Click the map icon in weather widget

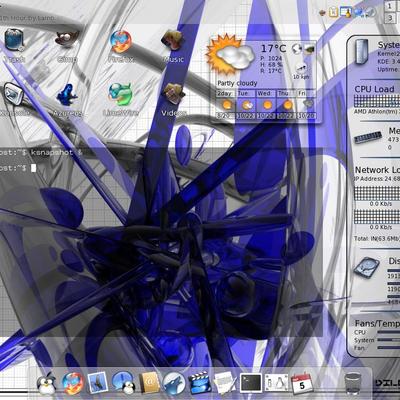tap(309, 49)
